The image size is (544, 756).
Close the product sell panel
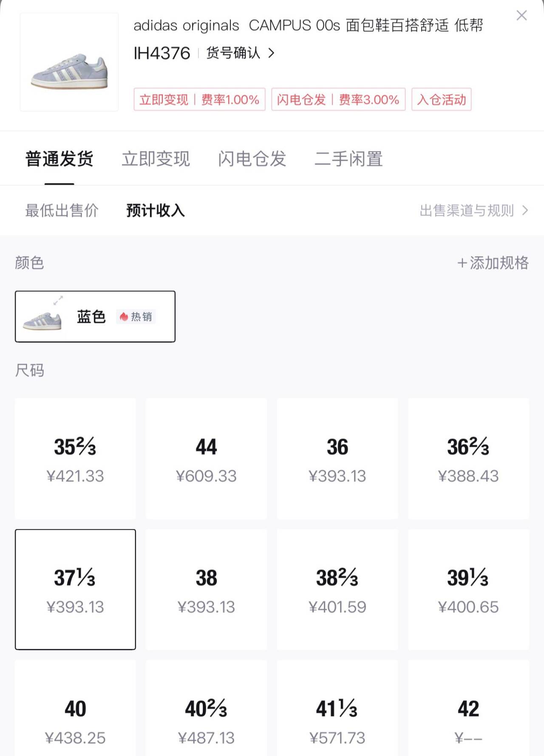[521, 16]
